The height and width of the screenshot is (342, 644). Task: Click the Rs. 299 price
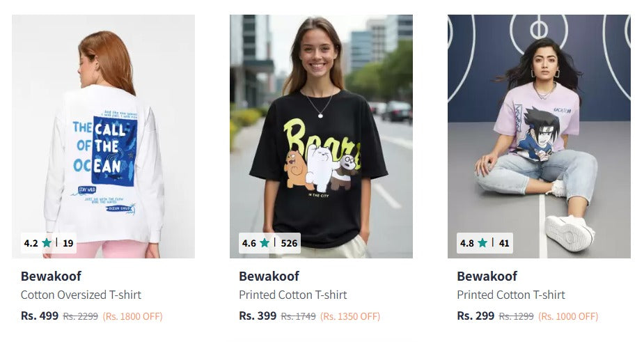coord(476,316)
